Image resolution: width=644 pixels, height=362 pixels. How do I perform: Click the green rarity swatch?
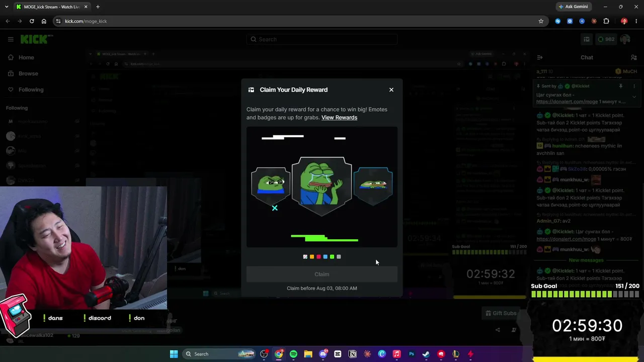click(332, 256)
